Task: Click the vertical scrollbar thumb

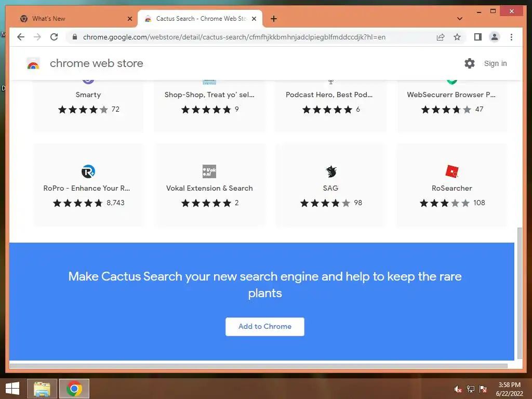Action: coord(520,294)
